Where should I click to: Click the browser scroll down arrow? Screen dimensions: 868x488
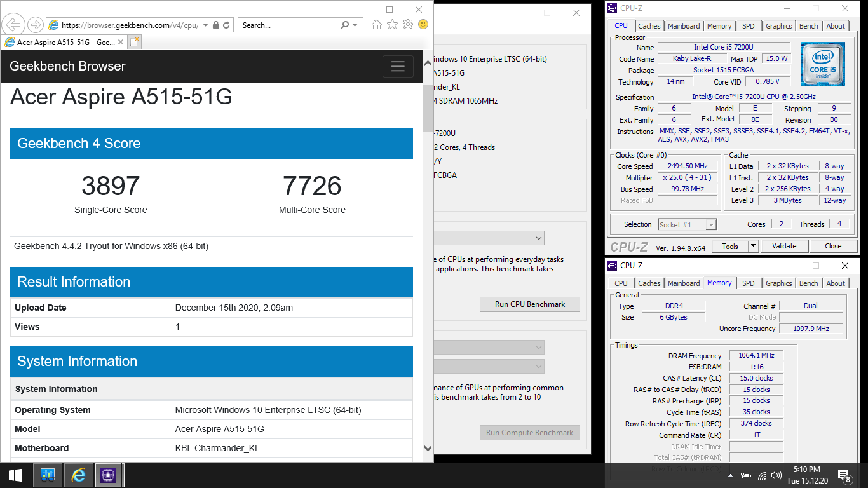coord(428,448)
